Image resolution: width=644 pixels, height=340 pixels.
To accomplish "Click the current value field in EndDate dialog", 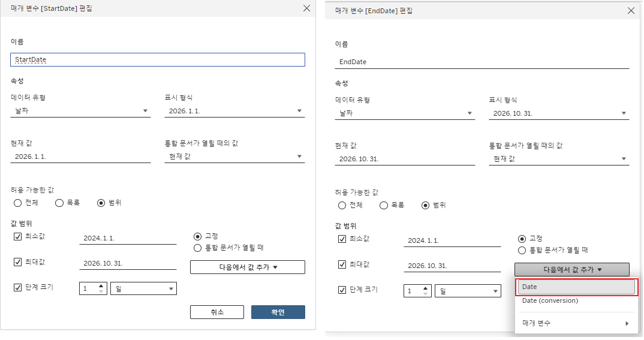I will [405, 159].
